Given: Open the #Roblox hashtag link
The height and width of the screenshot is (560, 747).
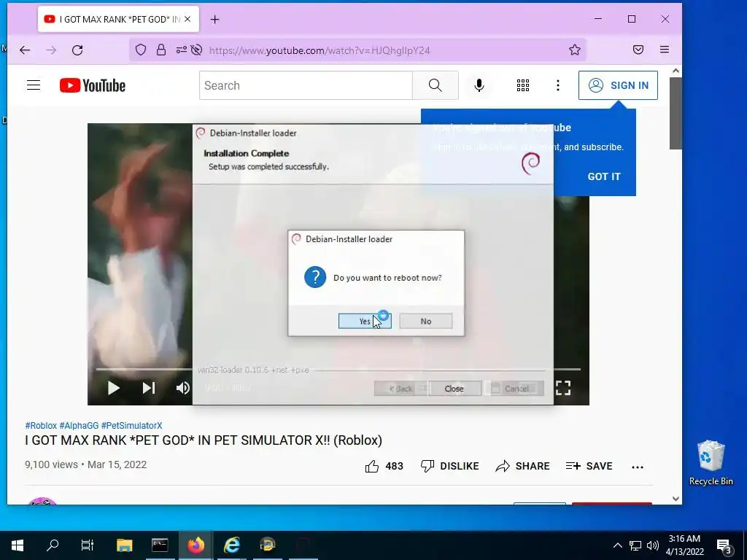Looking at the screenshot, I should (x=41, y=426).
